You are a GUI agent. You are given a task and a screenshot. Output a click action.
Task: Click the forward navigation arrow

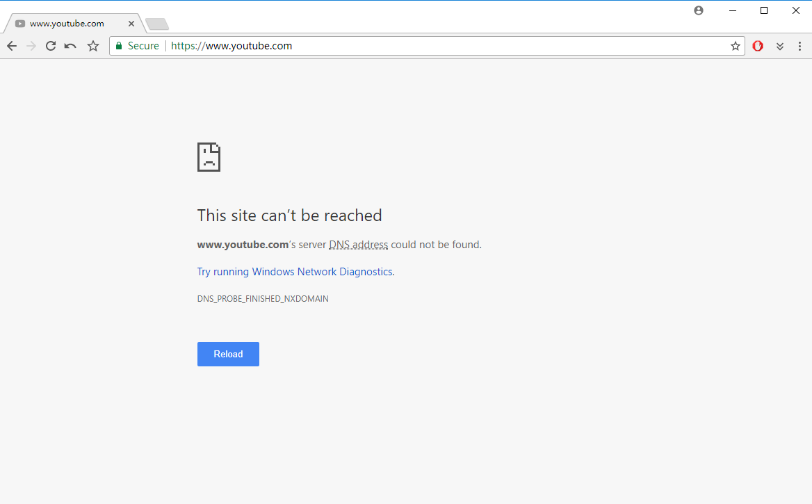coord(31,46)
